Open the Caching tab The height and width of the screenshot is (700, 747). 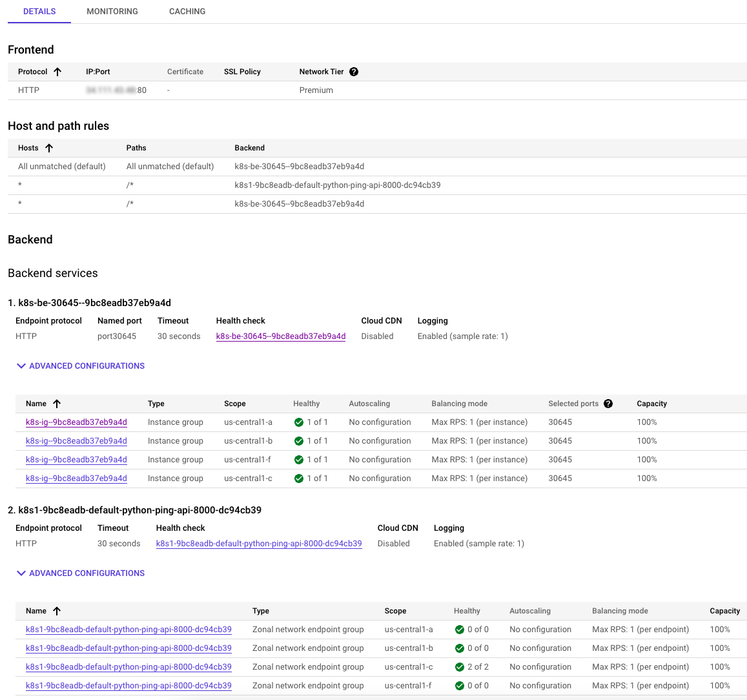pos(187,12)
